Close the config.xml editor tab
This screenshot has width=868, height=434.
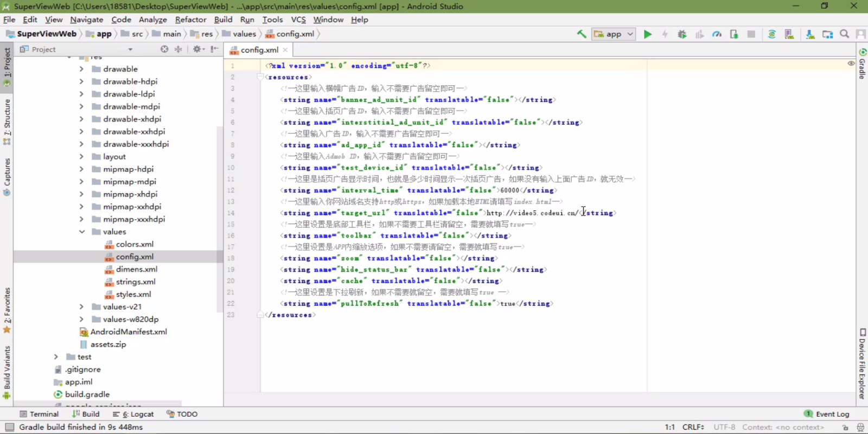point(285,50)
